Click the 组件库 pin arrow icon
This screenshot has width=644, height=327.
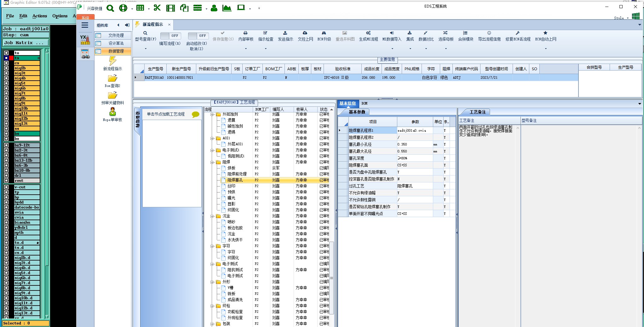[x=127, y=25]
